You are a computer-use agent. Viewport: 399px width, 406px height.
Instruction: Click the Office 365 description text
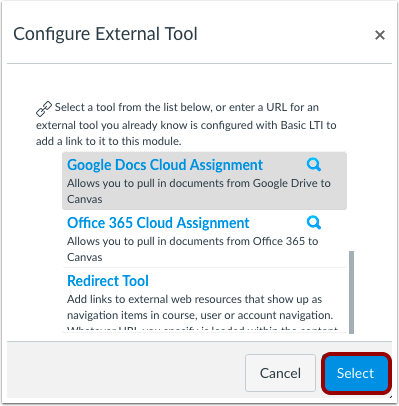[x=193, y=249]
